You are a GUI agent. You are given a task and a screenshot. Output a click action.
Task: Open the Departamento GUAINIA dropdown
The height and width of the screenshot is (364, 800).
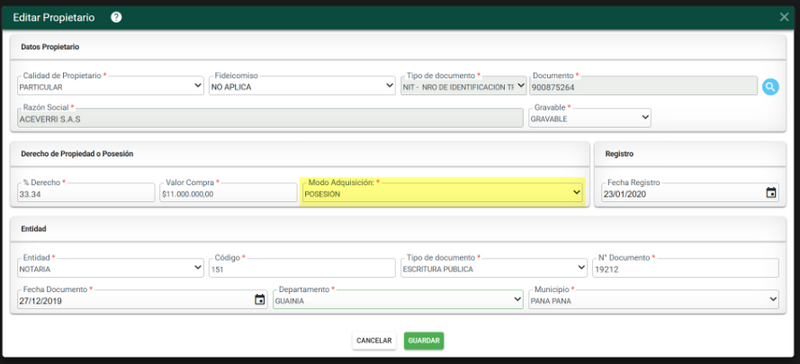pos(398,299)
